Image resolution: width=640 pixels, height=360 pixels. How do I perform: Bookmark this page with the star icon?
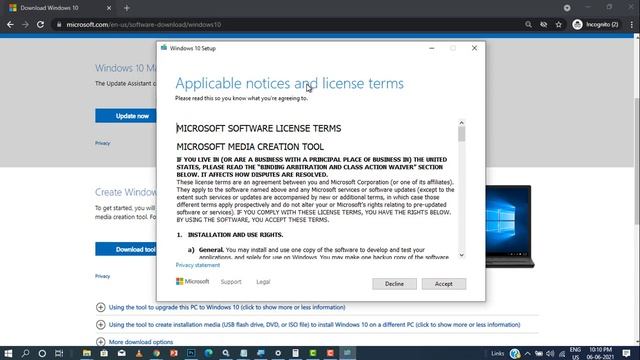click(x=558, y=24)
